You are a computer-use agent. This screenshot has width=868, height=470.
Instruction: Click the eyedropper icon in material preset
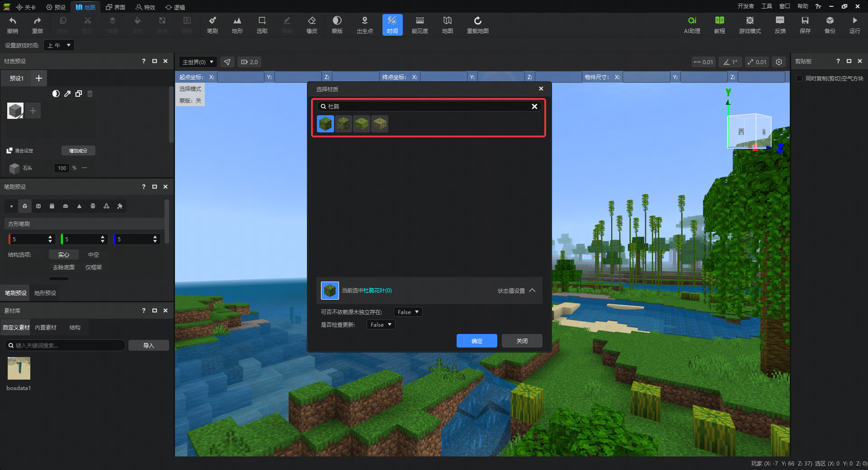[67, 94]
